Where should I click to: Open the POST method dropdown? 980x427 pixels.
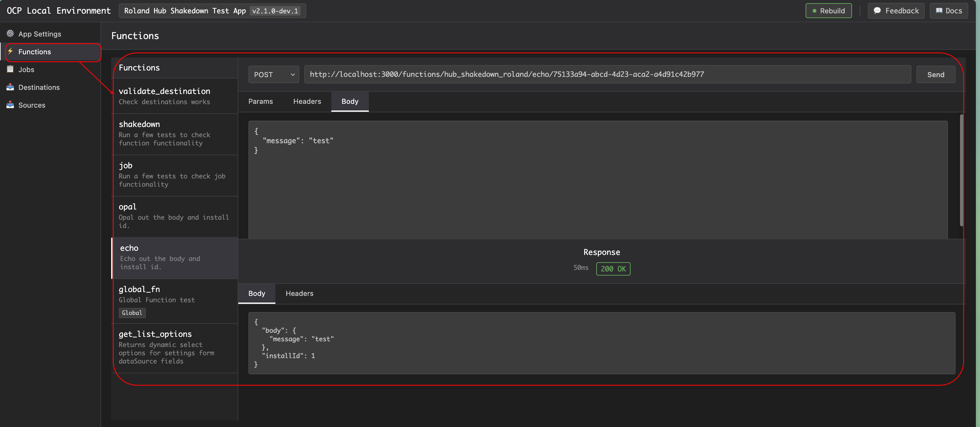(x=274, y=75)
